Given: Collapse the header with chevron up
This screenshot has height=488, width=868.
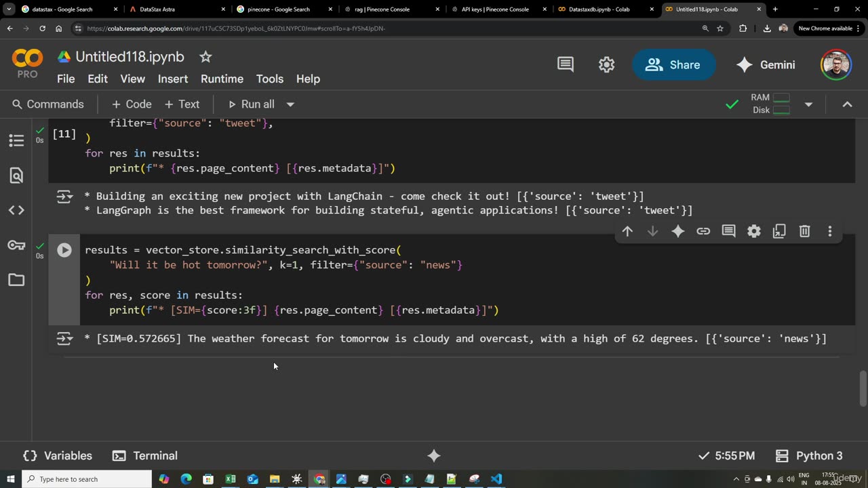Looking at the screenshot, I should 847,104.
